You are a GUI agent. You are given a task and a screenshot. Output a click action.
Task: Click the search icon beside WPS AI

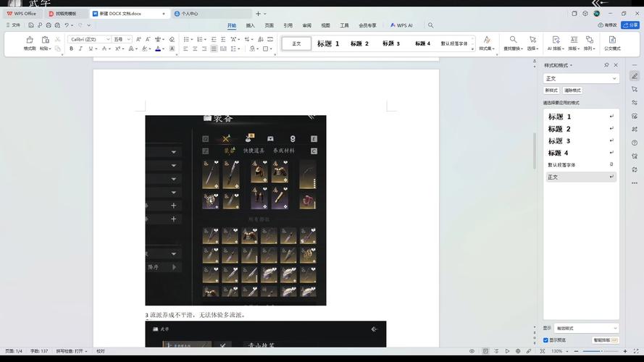coord(430,25)
